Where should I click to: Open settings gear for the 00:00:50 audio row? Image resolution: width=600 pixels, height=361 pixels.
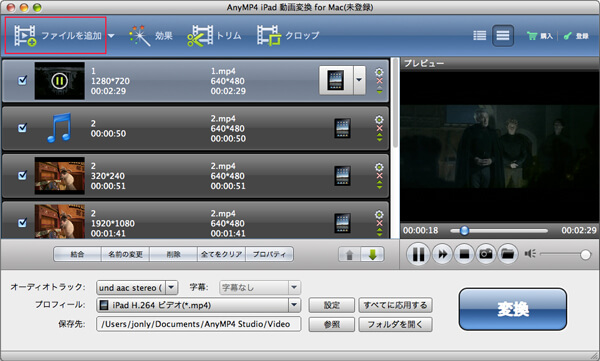(379, 119)
